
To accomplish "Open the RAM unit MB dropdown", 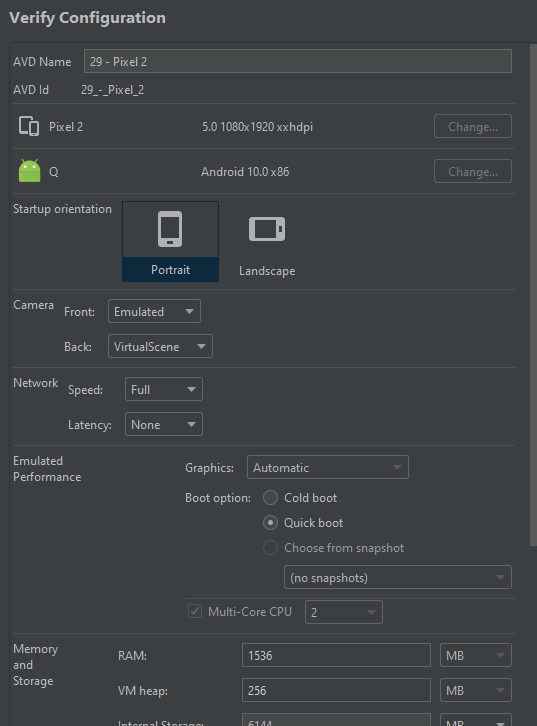I will click(476, 655).
